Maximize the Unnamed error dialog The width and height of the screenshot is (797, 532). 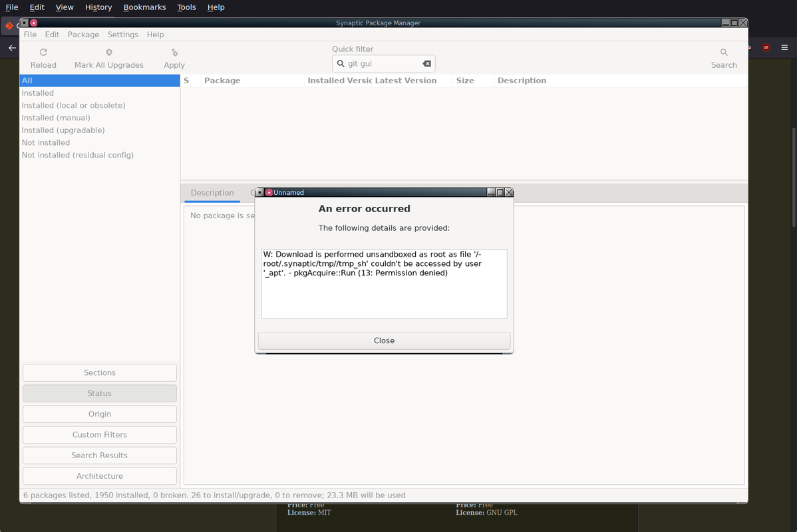[500, 193]
